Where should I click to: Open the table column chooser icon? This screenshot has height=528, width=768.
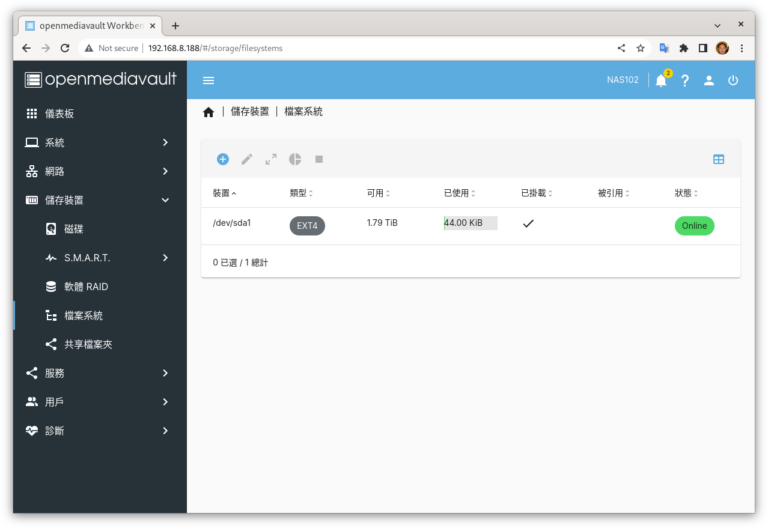719,159
